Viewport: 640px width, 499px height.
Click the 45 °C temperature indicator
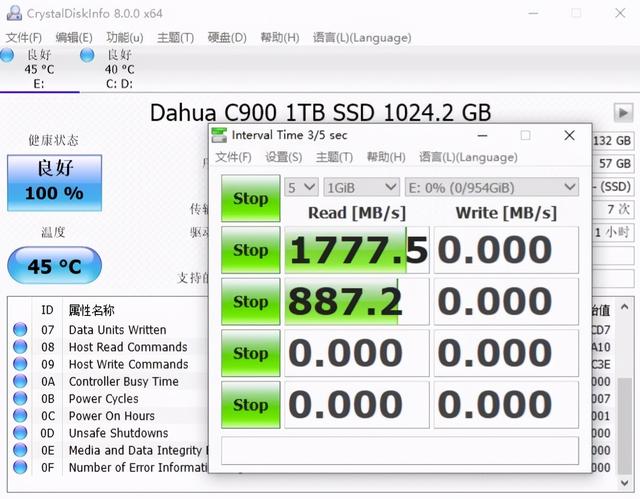tap(54, 267)
